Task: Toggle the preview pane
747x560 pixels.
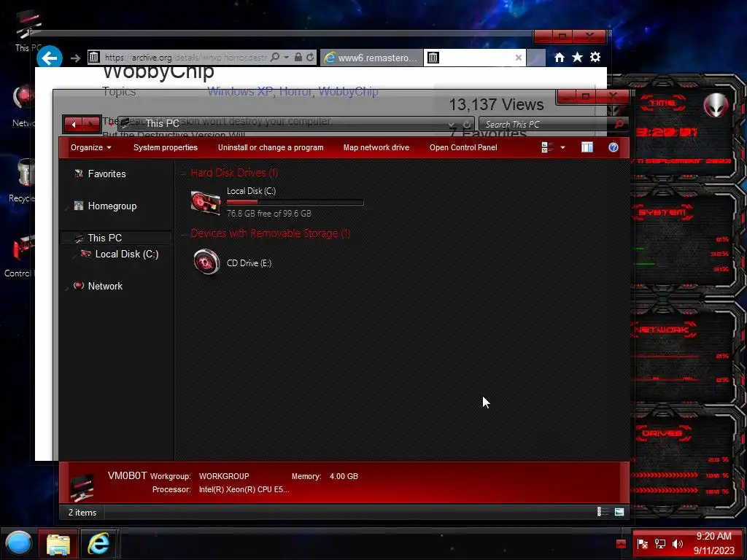Action: (x=587, y=147)
